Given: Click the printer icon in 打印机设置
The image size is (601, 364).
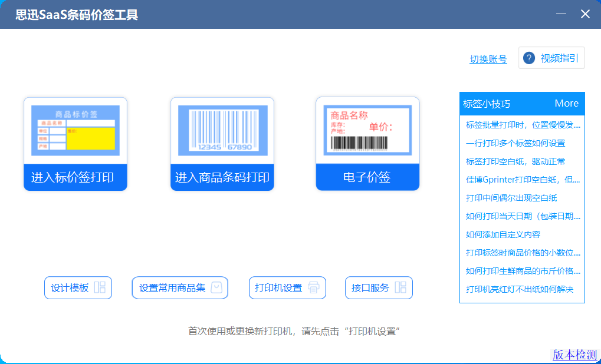Looking at the screenshot, I should coord(314,287).
